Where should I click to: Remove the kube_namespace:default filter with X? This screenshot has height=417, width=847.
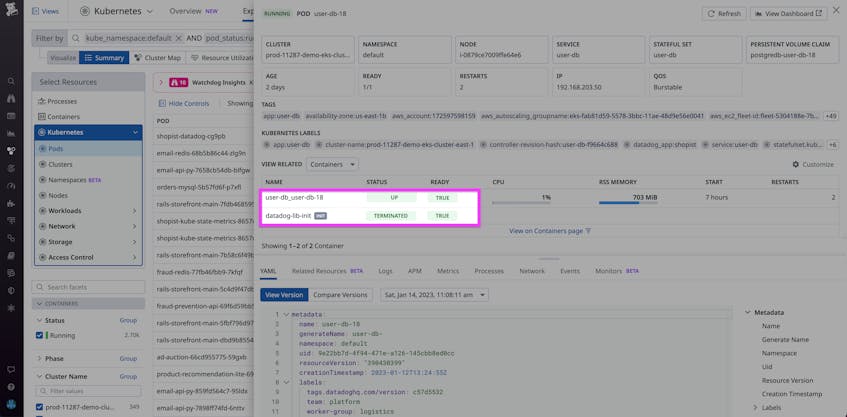coord(179,38)
